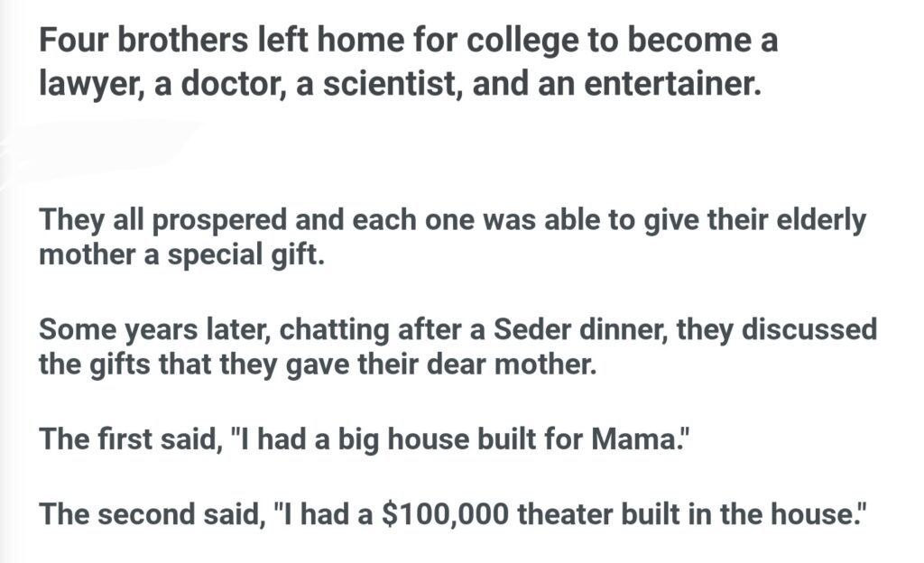924x563 pixels.
Task: Click the word "Seder" in the text
Action: click(x=531, y=329)
